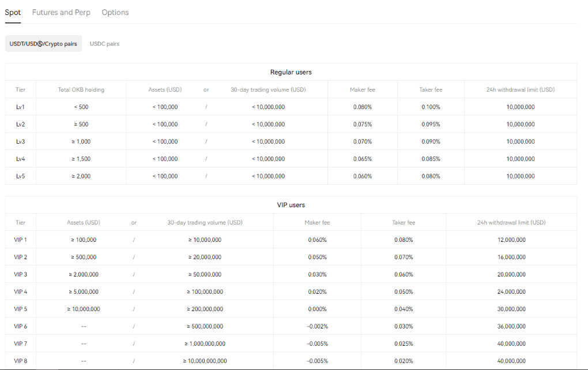The height and width of the screenshot is (370, 588).
Task: Select the USDC pairs filter
Action: point(104,43)
